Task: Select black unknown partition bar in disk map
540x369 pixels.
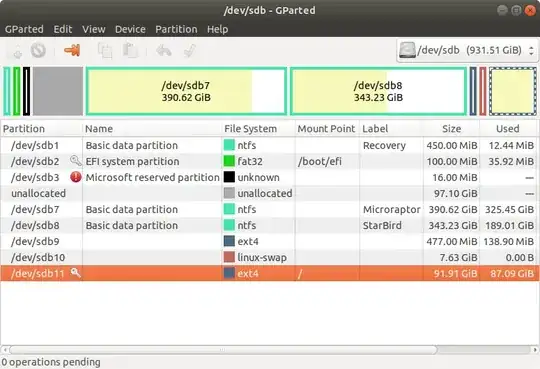Action: click(x=27, y=91)
